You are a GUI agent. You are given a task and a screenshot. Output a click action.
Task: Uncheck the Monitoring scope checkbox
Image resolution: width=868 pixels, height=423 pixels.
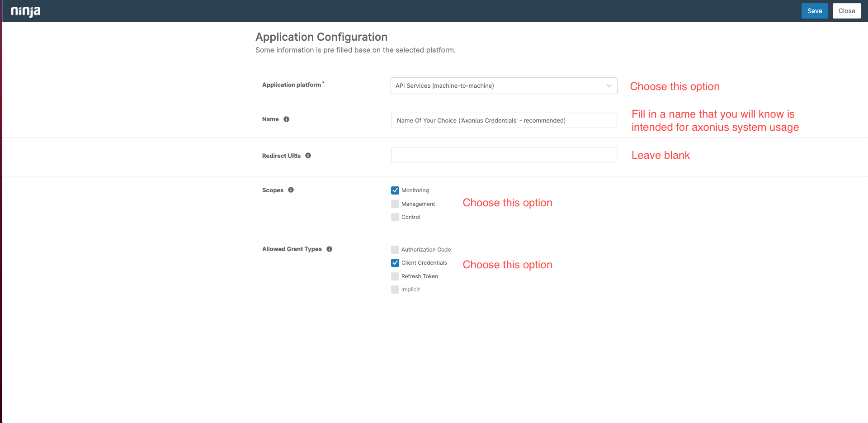(x=395, y=190)
